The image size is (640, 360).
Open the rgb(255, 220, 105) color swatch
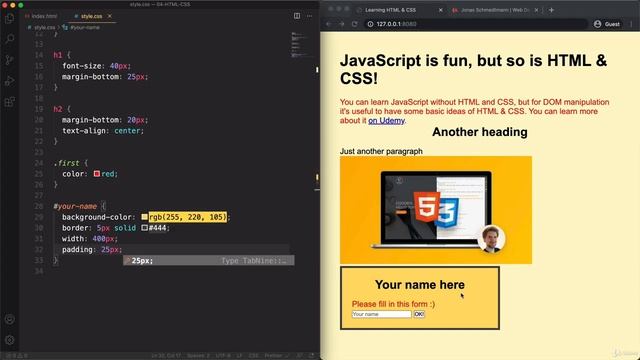(144, 217)
